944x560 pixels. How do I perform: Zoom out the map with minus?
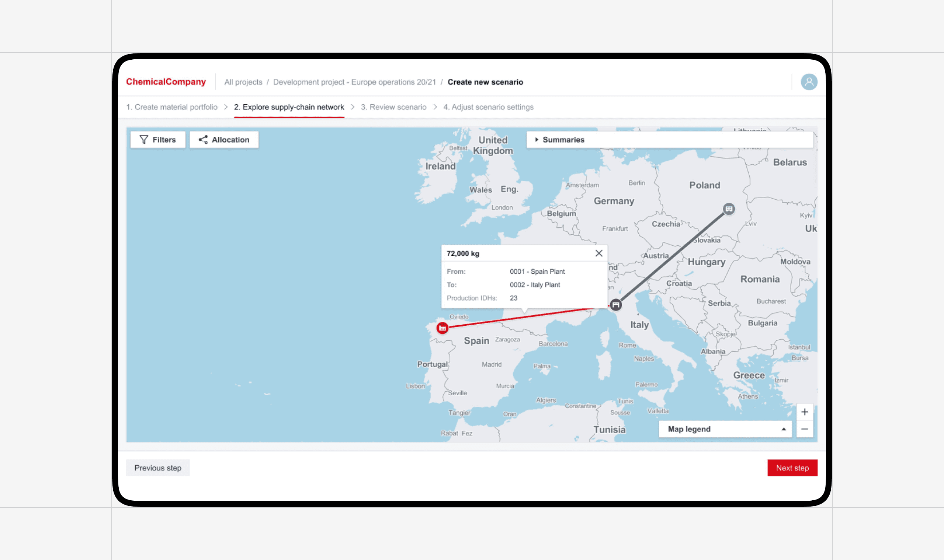pos(804,429)
